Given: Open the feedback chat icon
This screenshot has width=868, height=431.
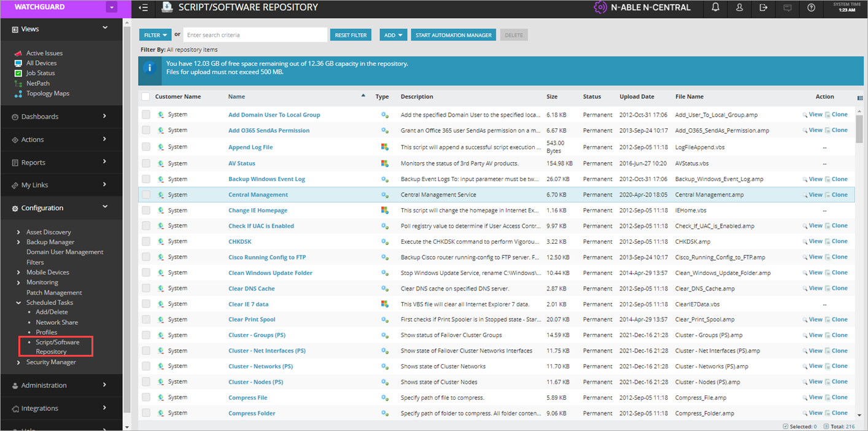Looking at the screenshot, I should pos(787,9).
